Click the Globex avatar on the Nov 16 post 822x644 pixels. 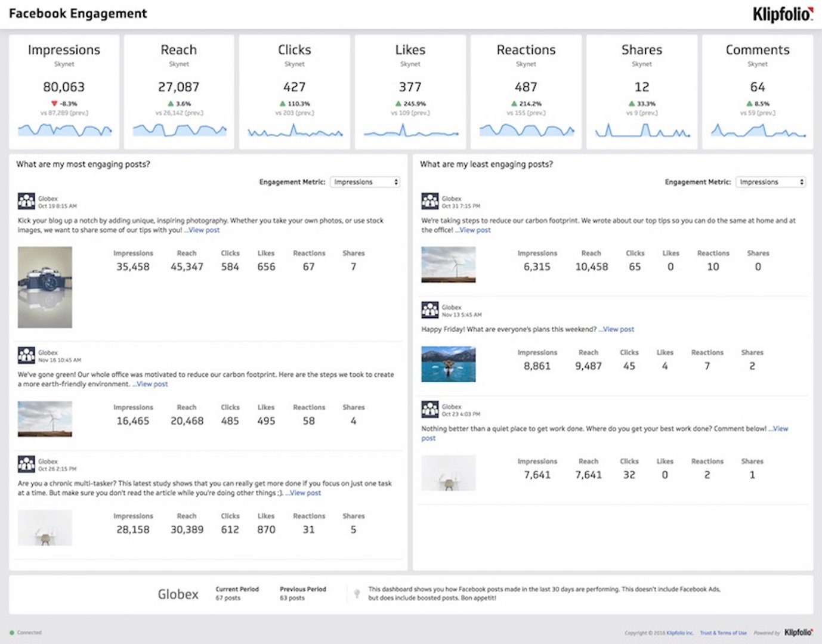pos(26,354)
